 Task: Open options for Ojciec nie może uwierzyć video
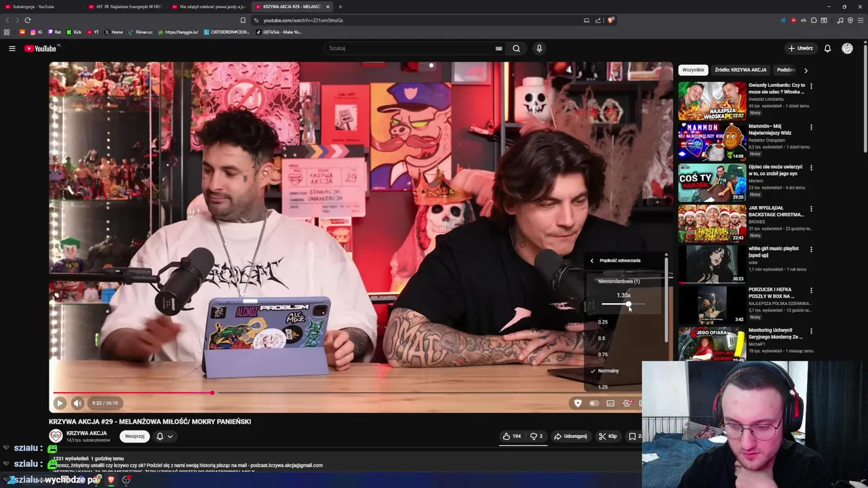point(811,167)
